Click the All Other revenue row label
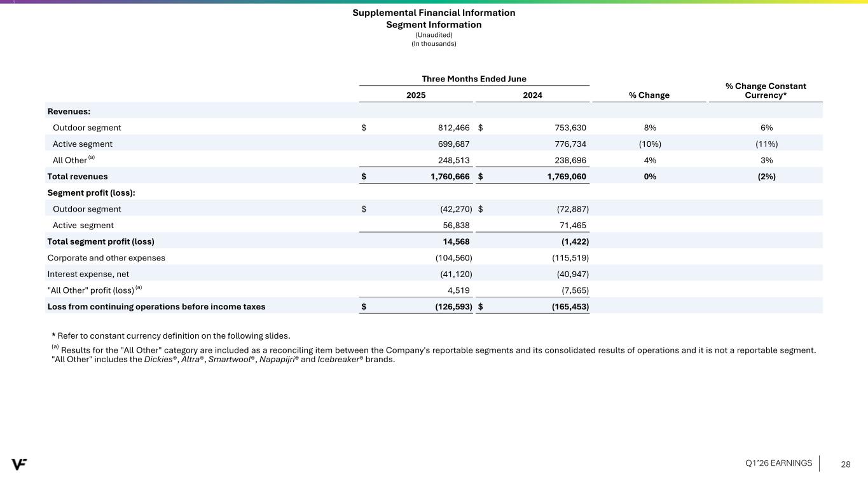The height and width of the screenshot is (488, 868). (70, 161)
